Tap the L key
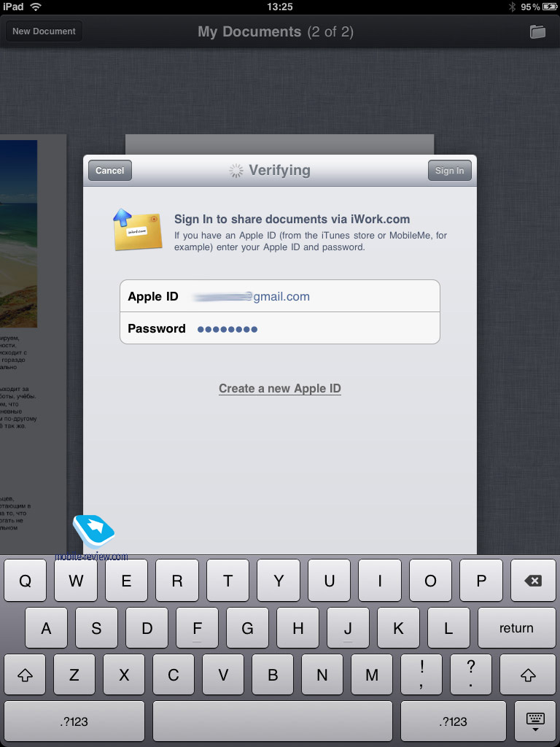The width and height of the screenshot is (560, 747). click(448, 627)
